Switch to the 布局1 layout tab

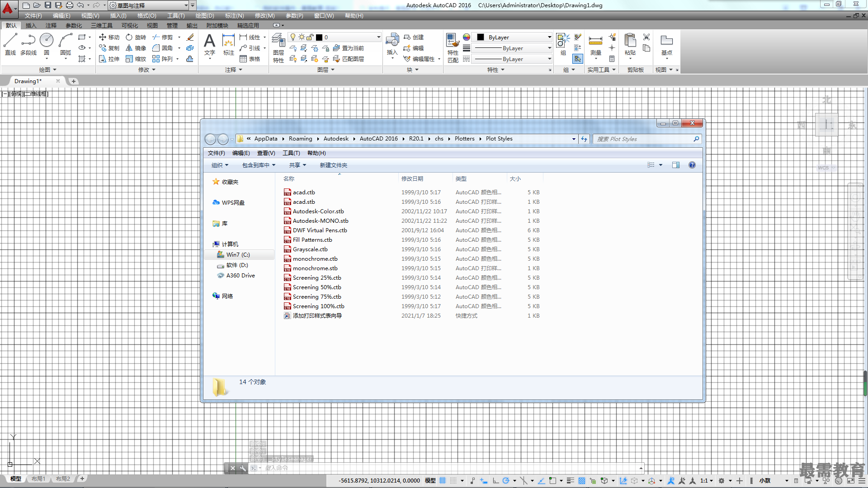pos(38,479)
